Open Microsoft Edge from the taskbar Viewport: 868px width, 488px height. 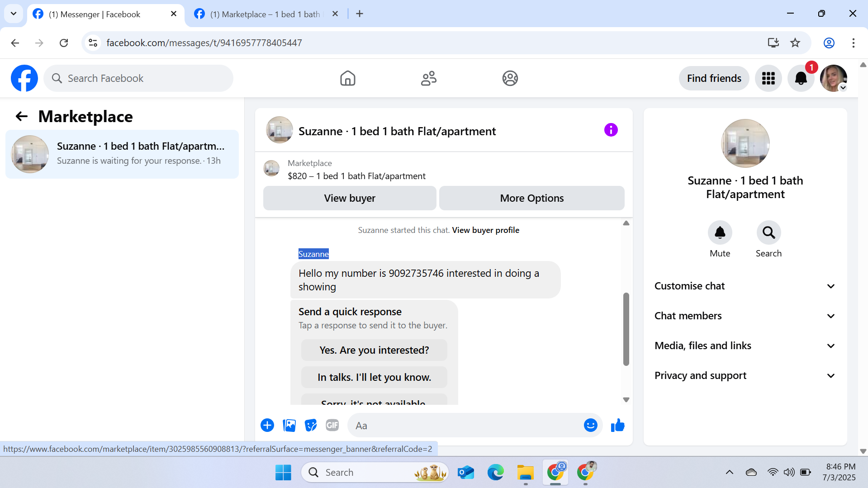pos(495,472)
